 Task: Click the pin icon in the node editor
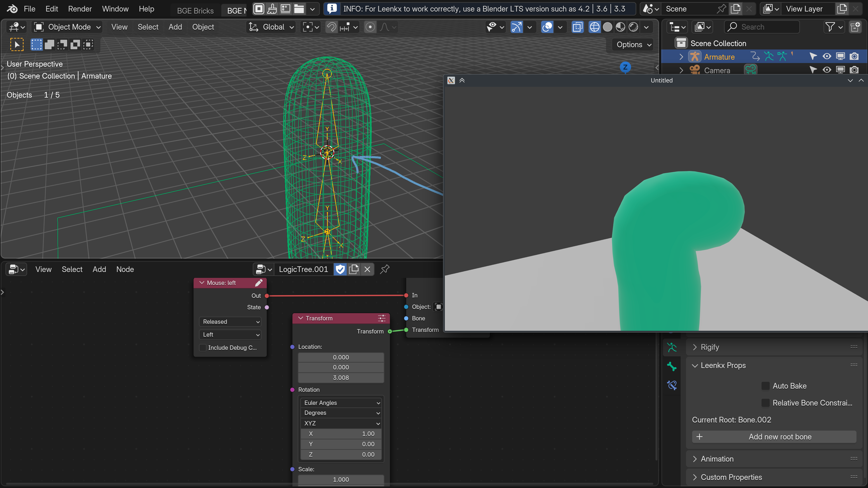pyautogui.click(x=384, y=269)
